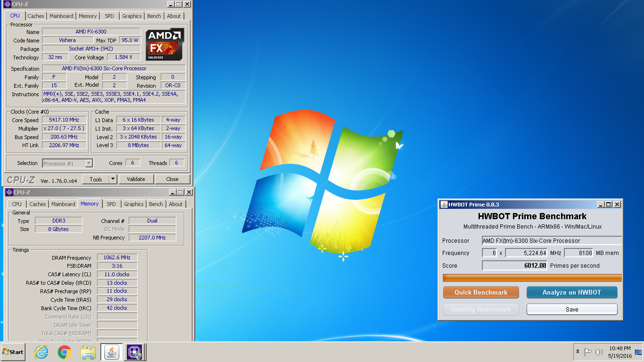Click the Multiplier value x 27.0
Screen dimensions: 644x362
click(64, 129)
